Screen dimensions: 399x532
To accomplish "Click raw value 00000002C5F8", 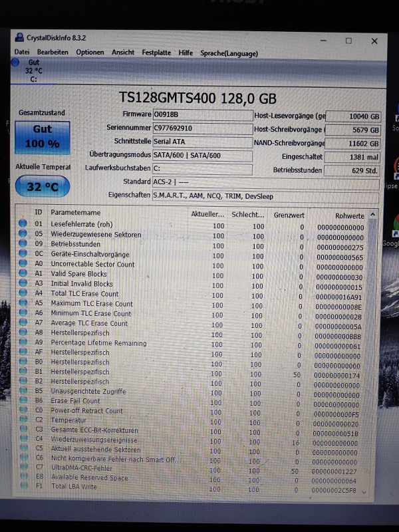I will coord(334,490).
